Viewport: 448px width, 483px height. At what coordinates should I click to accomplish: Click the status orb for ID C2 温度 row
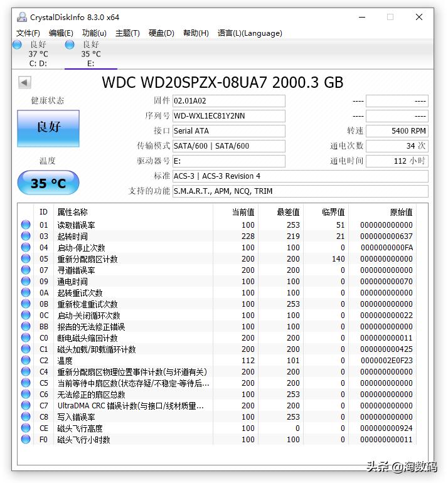[26, 360]
